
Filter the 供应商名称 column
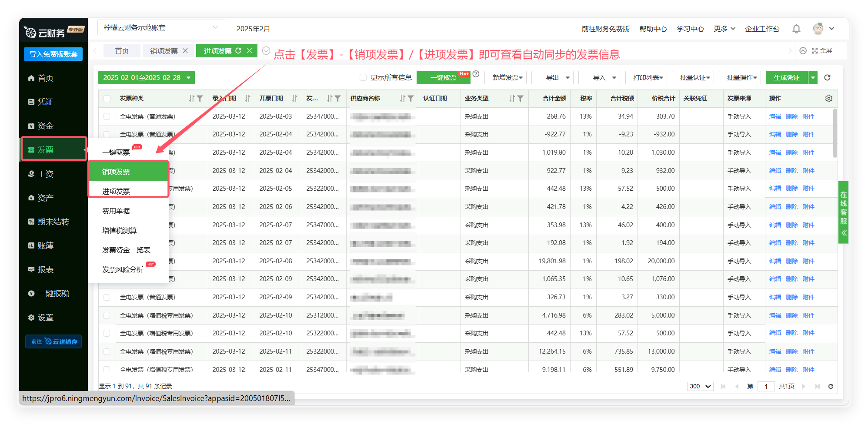click(x=411, y=99)
